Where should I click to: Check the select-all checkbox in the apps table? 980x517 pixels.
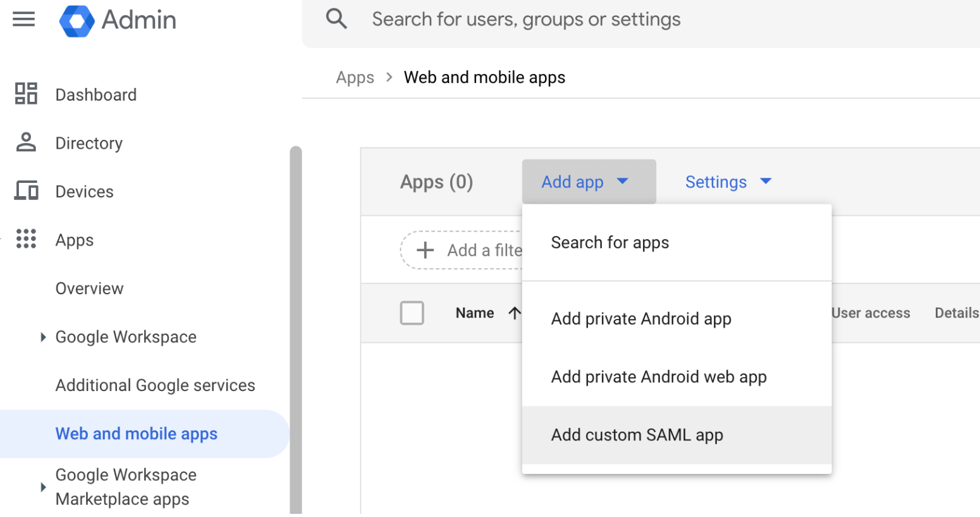(x=412, y=312)
